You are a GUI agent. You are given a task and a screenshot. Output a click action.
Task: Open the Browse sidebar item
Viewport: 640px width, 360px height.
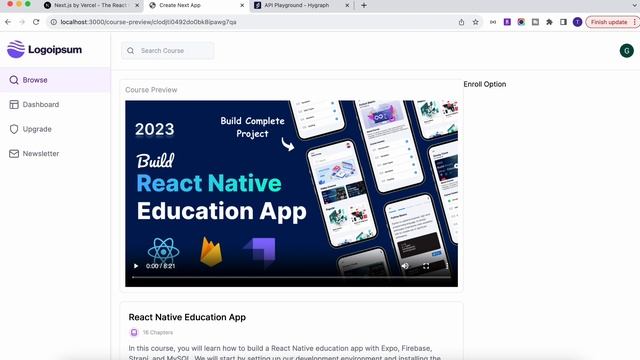55,80
